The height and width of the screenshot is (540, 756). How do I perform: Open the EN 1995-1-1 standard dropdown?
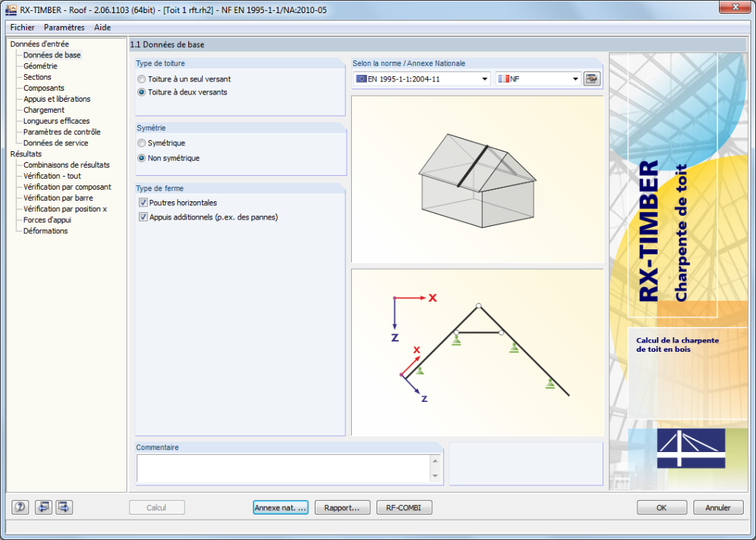coord(422,79)
